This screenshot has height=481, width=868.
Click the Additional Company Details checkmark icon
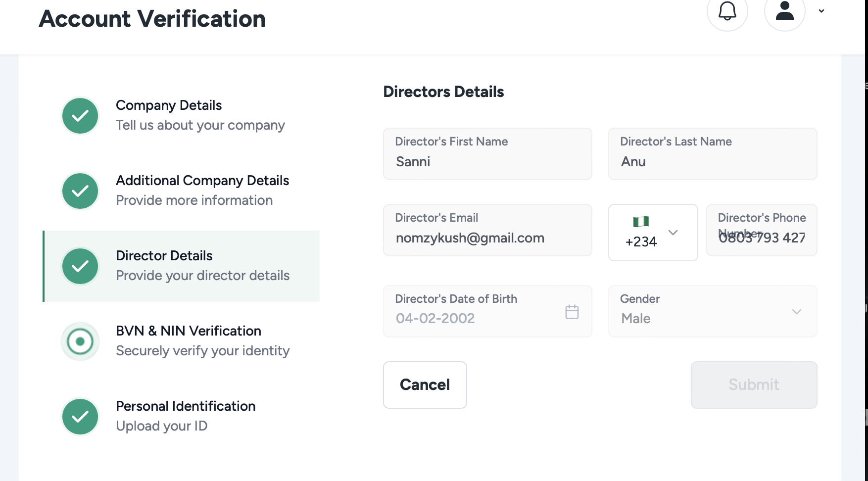pyautogui.click(x=80, y=191)
